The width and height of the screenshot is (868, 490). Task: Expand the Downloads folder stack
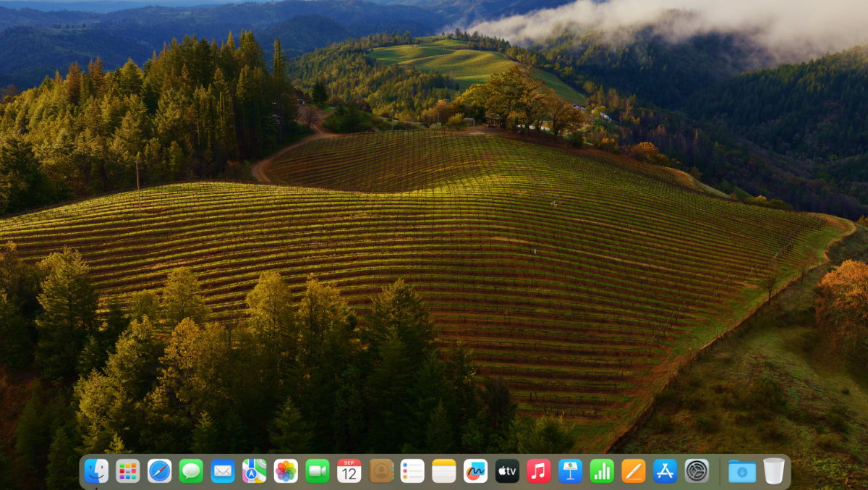tap(742, 471)
